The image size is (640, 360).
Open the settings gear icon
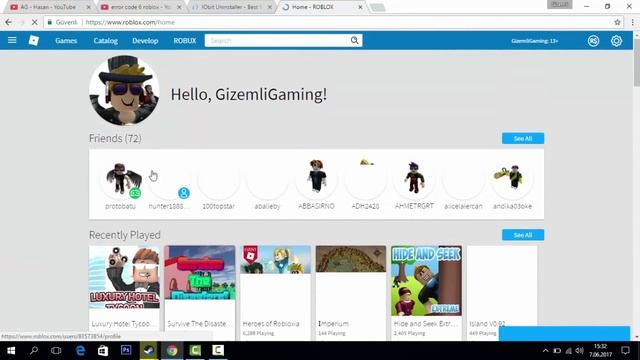click(616, 41)
